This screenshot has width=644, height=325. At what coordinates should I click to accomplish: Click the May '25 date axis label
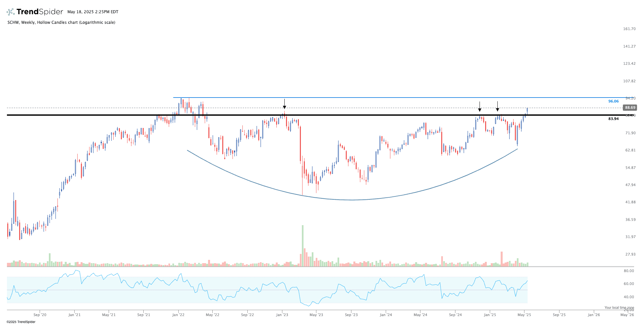[524, 315]
